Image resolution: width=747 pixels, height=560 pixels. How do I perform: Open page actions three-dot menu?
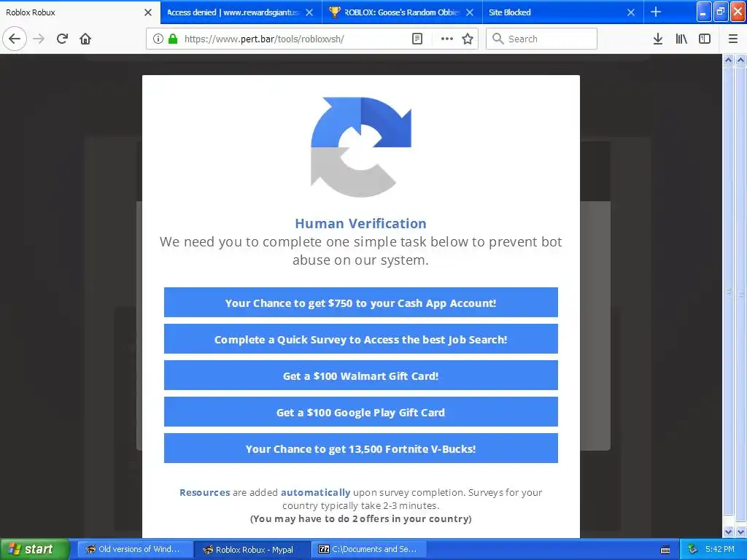[x=447, y=39]
